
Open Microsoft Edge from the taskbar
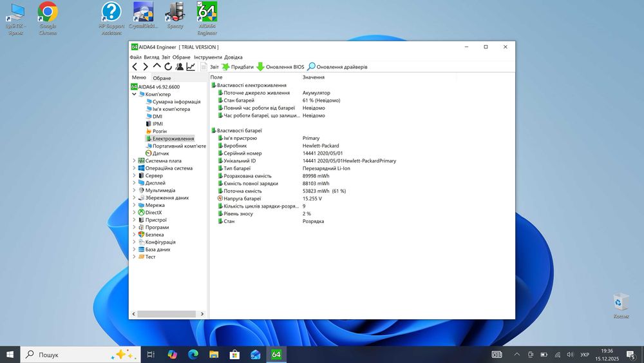point(193,355)
